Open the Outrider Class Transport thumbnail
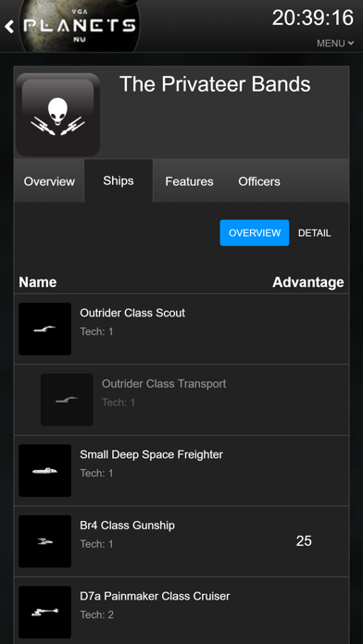Screen dimensions: 363x644 pyautogui.click(x=67, y=400)
